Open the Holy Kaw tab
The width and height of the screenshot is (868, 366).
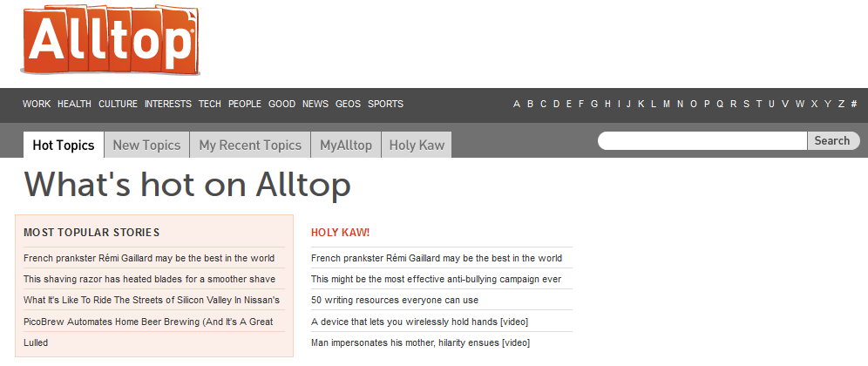(x=417, y=145)
